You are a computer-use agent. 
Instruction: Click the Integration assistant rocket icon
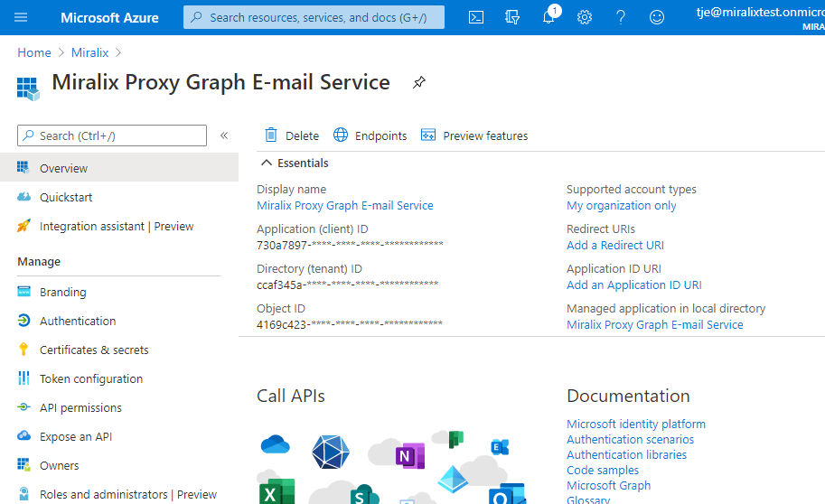(23, 226)
